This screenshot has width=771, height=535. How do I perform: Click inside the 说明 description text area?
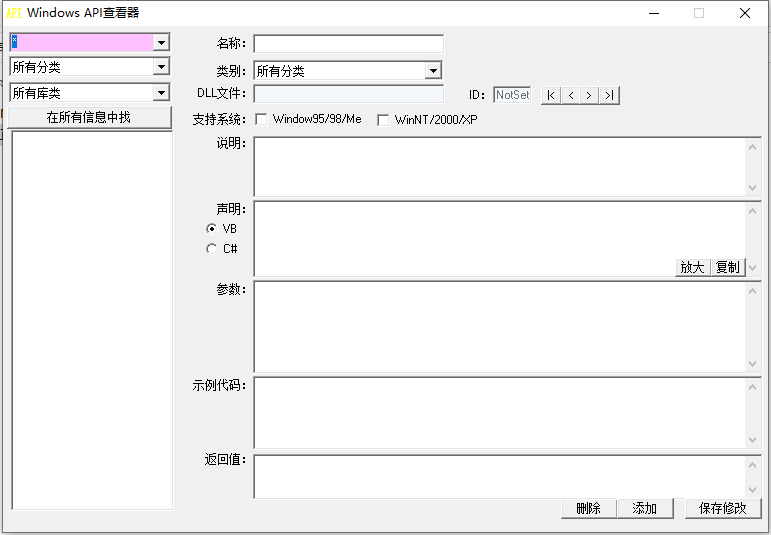(499, 167)
